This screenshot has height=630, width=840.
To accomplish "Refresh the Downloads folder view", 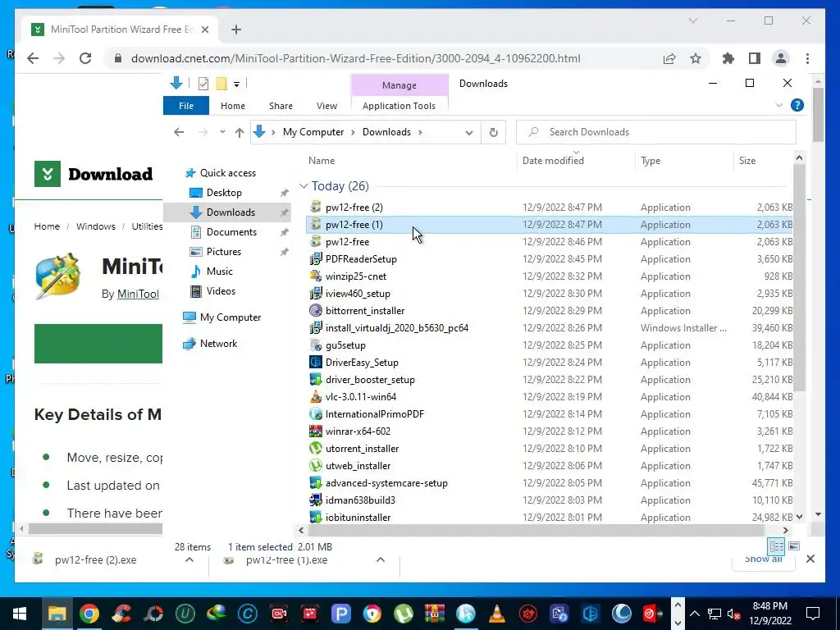I will click(493, 132).
